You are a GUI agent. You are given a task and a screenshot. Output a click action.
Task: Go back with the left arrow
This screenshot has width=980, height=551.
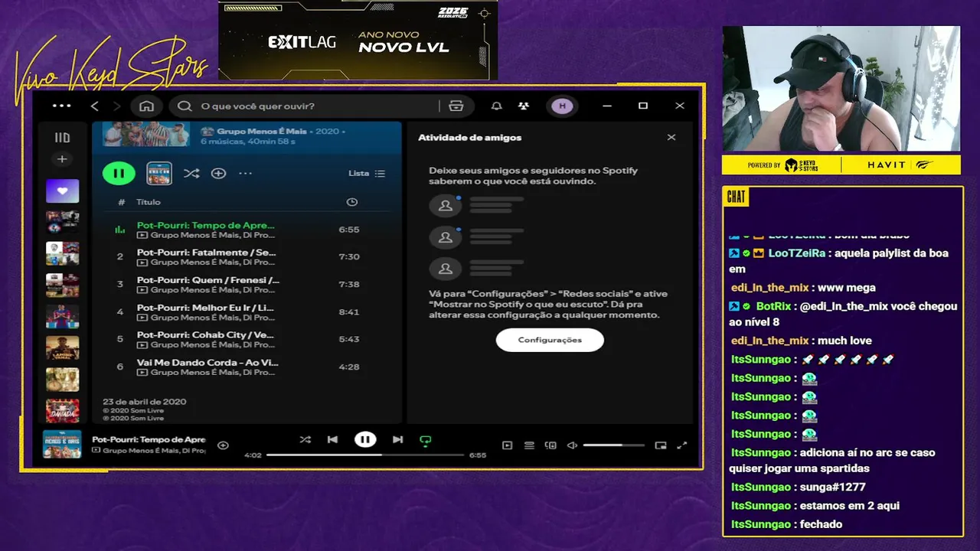click(95, 106)
